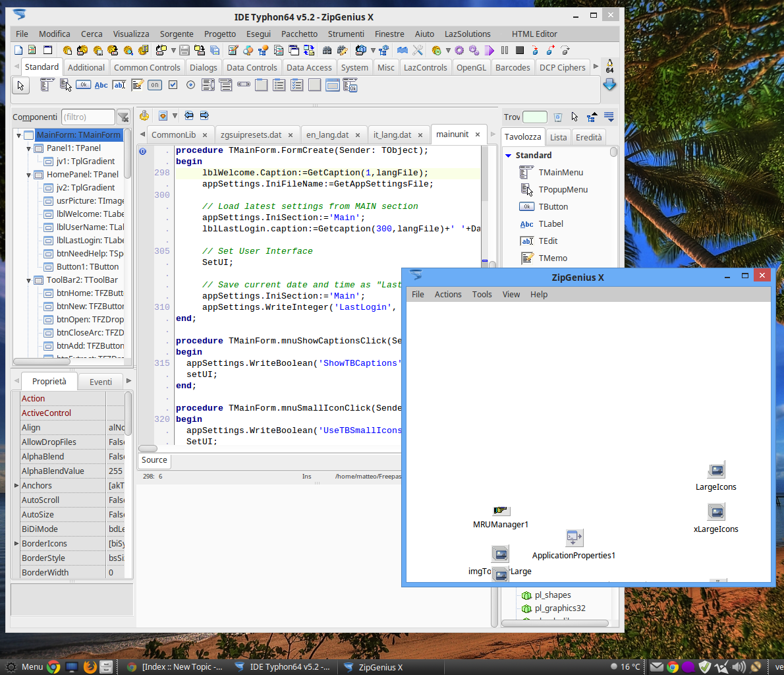Collapse the Panel1: TPanel tree node

(28, 148)
